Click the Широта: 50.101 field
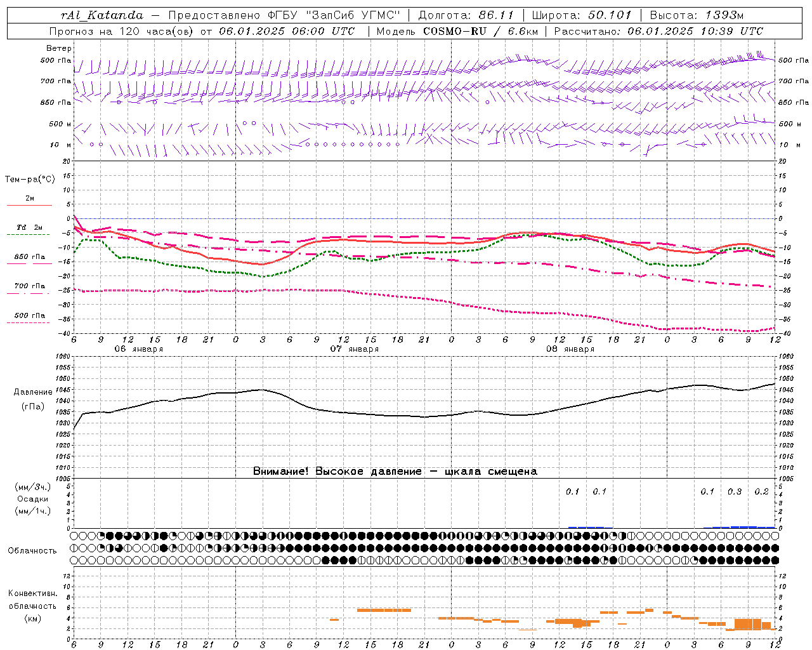The width and height of the screenshot is (812, 650). (582, 15)
